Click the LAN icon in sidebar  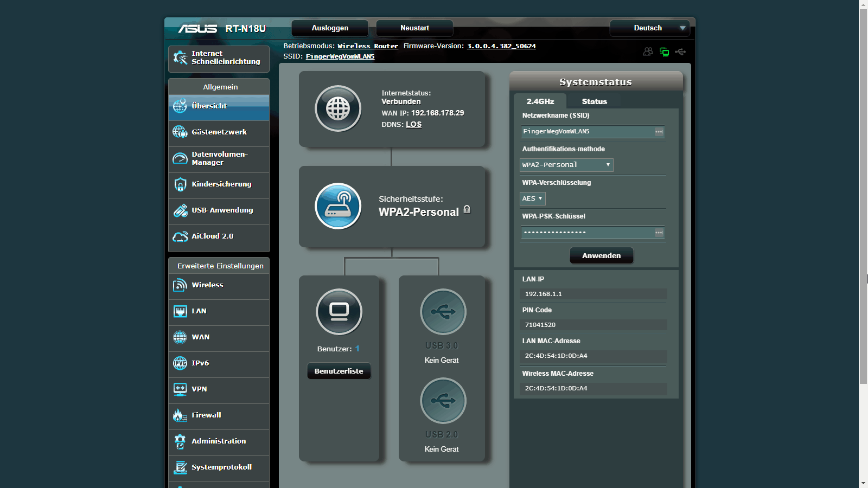click(x=180, y=311)
